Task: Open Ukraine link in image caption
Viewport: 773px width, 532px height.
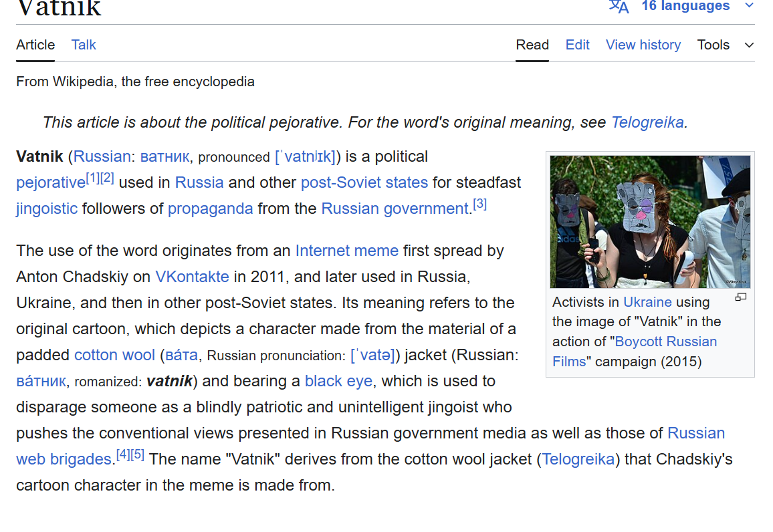Action: pyautogui.click(x=647, y=302)
